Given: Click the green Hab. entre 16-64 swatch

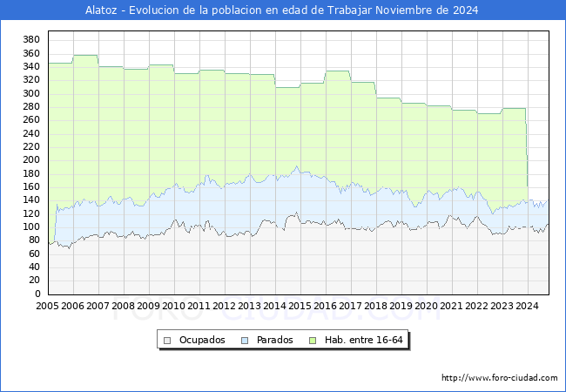Looking at the screenshot, I should [x=313, y=341].
